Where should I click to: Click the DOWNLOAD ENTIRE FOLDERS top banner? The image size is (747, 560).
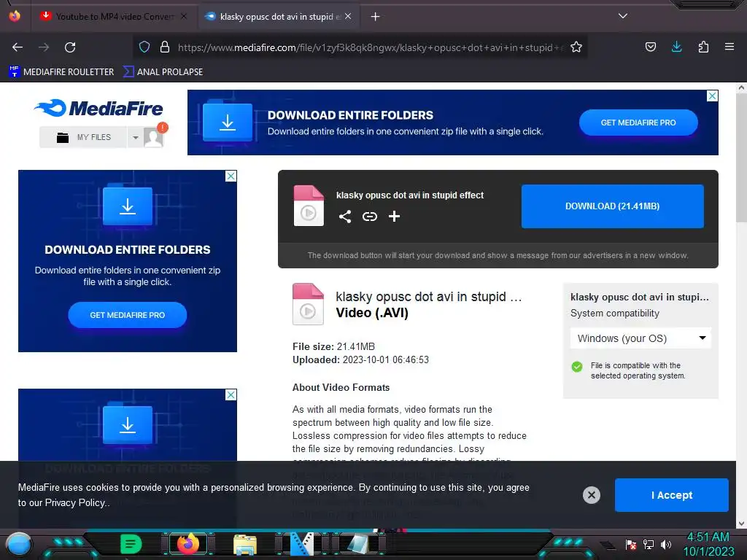pos(452,122)
